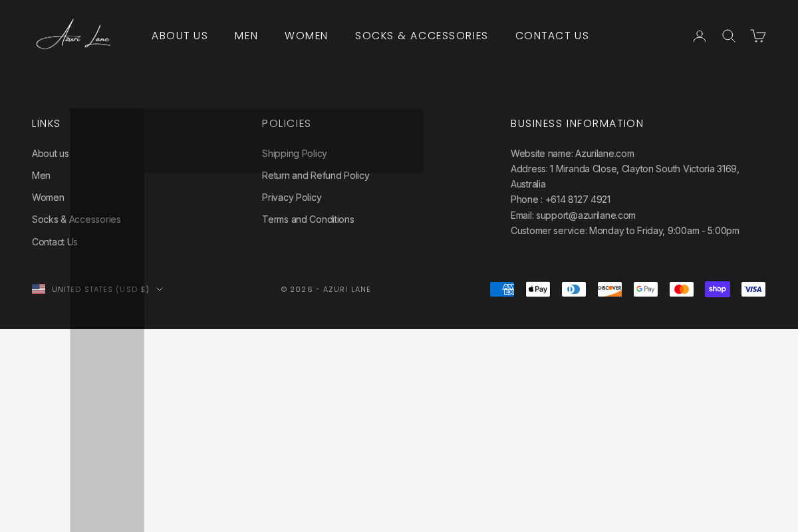The image size is (798, 532).
Task: Select Socks & Accessories in the navbar
Action: (x=422, y=36)
